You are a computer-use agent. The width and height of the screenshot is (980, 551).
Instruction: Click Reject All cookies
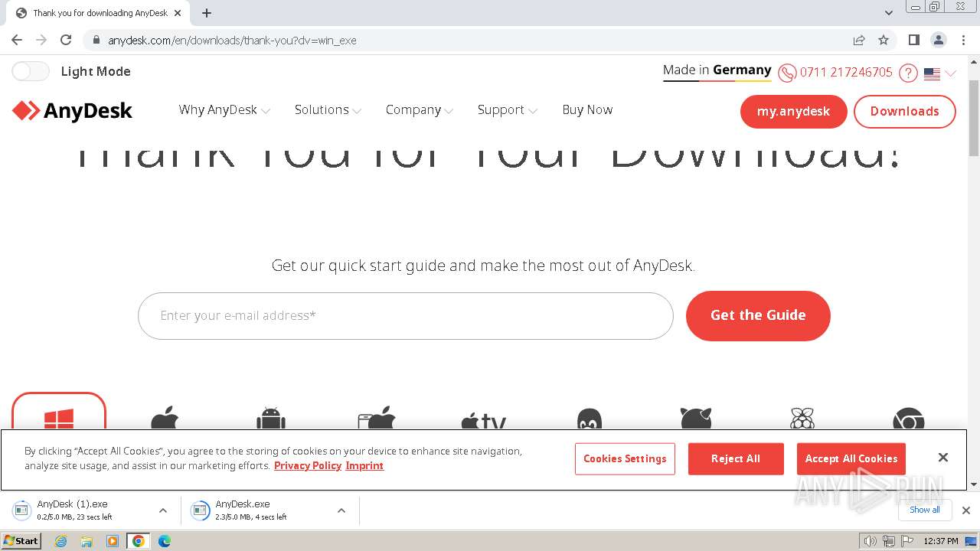point(736,458)
